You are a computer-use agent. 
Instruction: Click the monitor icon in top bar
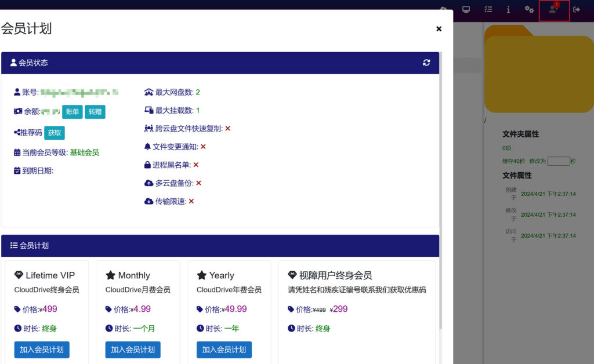click(x=466, y=10)
